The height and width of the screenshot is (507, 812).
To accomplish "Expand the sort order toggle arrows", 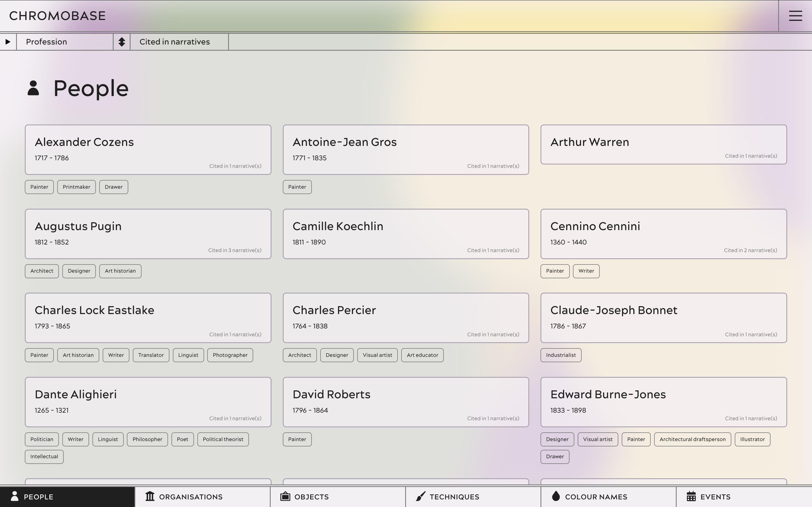I will coord(122,41).
